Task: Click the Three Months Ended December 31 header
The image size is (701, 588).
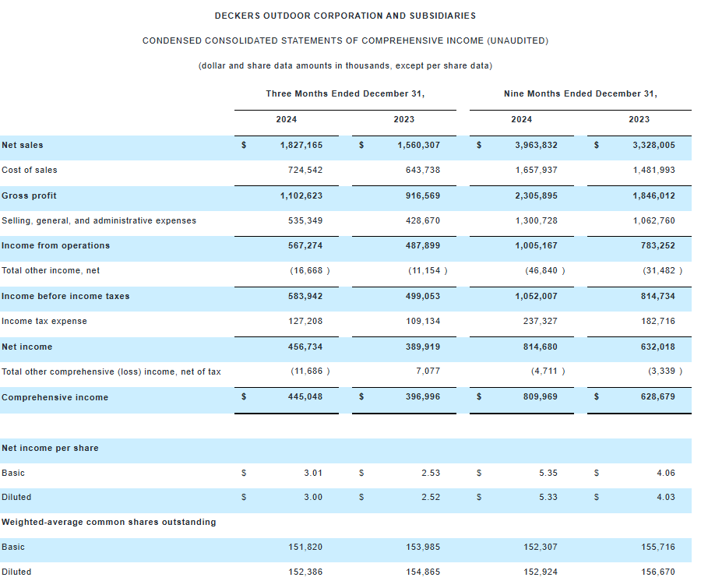Action: [345, 93]
